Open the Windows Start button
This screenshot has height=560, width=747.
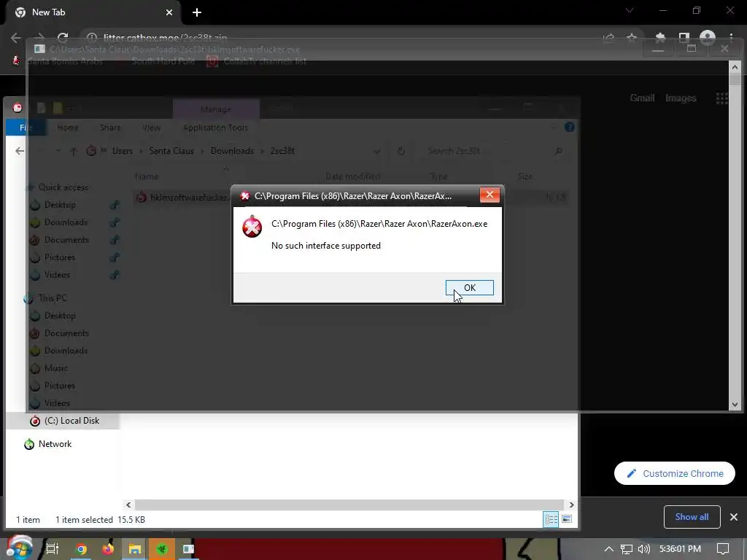pos(19,548)
